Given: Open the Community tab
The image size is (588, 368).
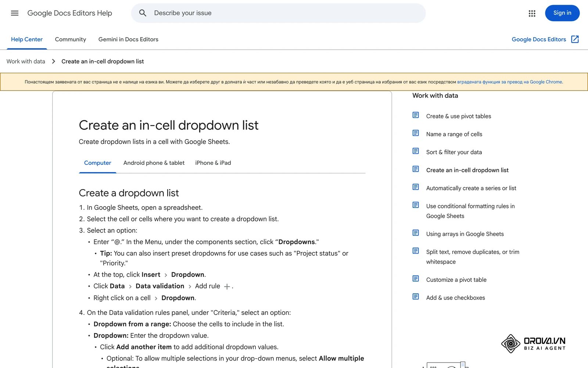Looking at the screenshot, I should point(71,39).
